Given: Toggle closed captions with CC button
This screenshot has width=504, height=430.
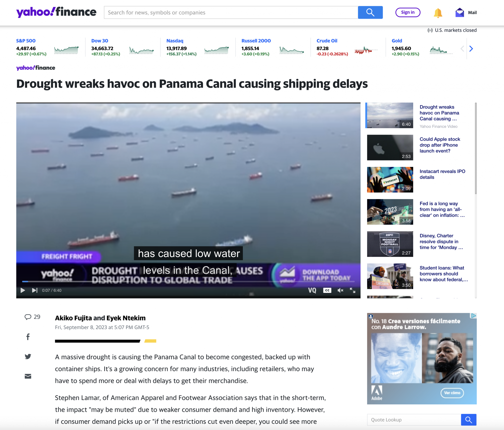Looking at the screenshot, I should [327, 290].
